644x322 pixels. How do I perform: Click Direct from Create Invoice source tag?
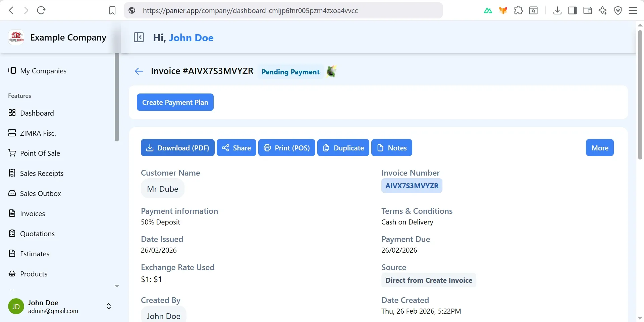(429, 280)
